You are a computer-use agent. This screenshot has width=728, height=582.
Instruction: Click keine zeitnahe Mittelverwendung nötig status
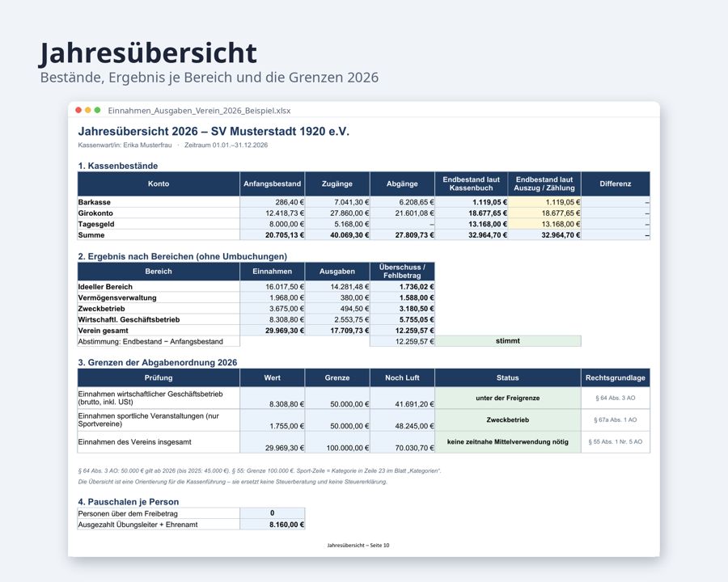508,442
